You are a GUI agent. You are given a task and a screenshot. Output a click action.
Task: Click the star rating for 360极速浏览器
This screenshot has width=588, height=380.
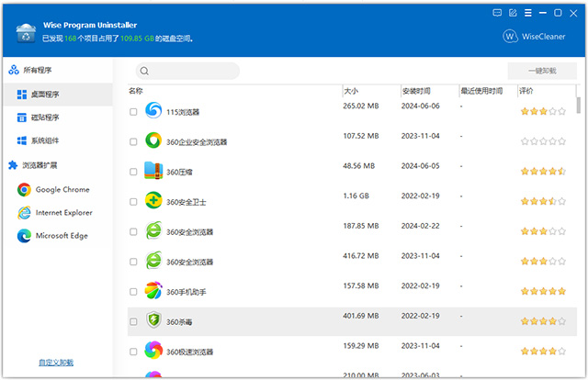click(543, 352)
